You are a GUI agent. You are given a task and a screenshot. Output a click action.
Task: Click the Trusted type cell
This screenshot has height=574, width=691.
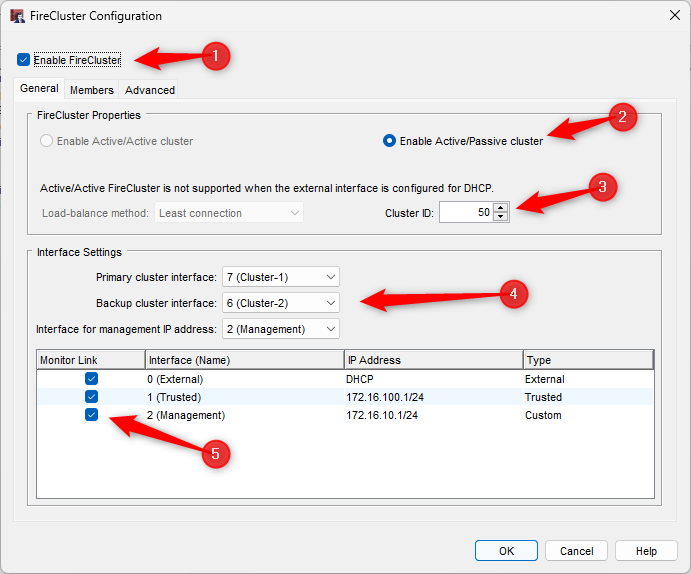(543, 397)
